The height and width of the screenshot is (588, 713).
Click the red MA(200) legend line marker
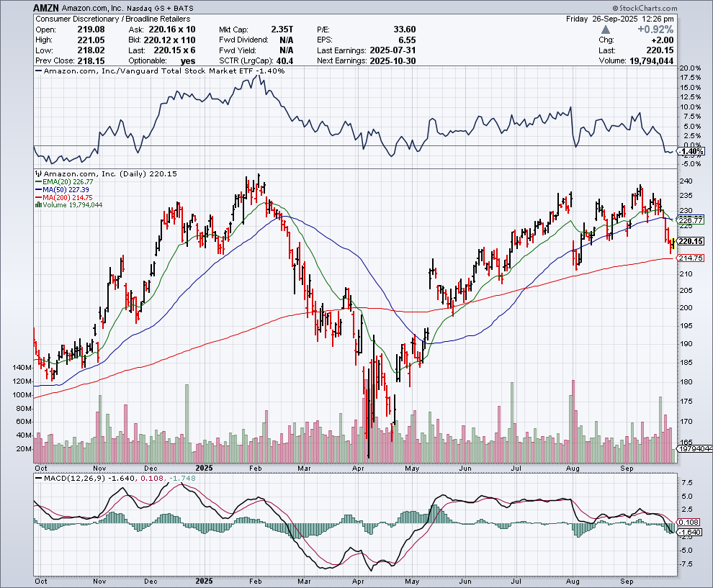[x=37, y=197]
